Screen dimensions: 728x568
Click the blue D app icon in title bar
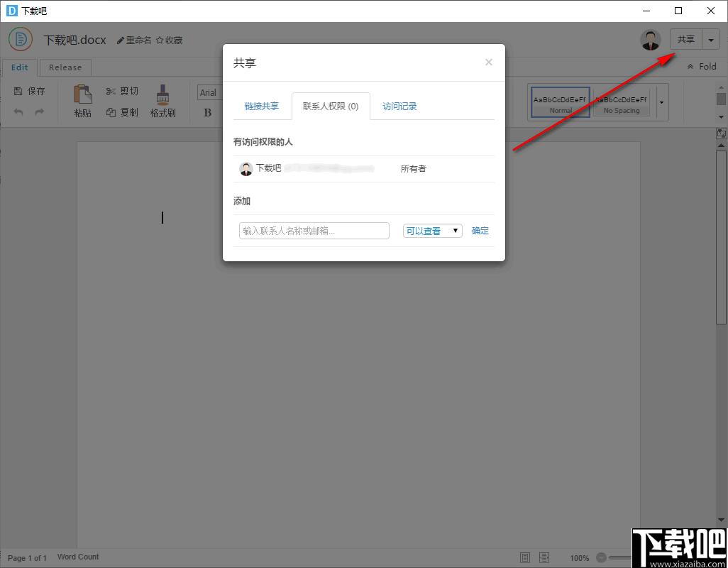click(12, 11)
